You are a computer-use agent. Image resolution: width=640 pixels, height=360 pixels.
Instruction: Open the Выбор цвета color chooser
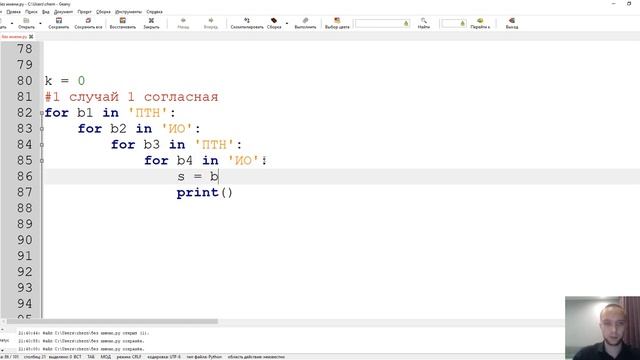coord(337,23)
